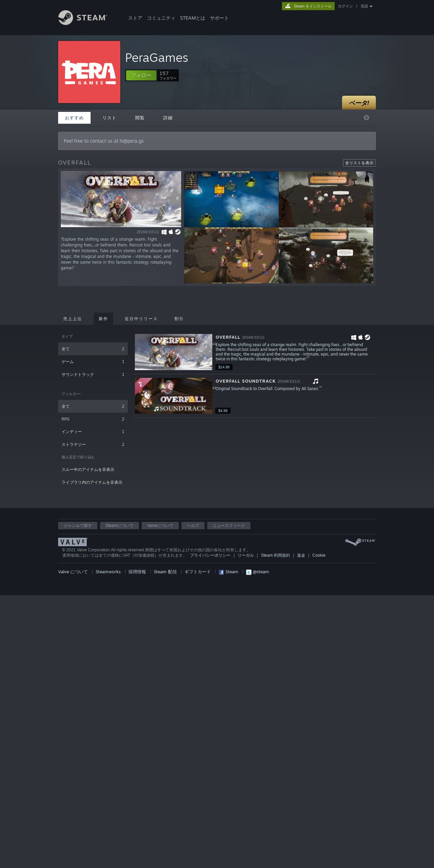Viewport: 434px width, 868px height.
Task: Open the Overfall thumbnail in new releases list
Action: coord(173,352)
